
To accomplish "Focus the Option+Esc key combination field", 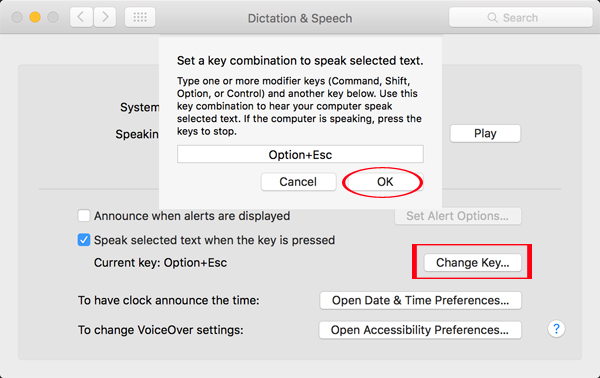I will [x=300, y=154].
